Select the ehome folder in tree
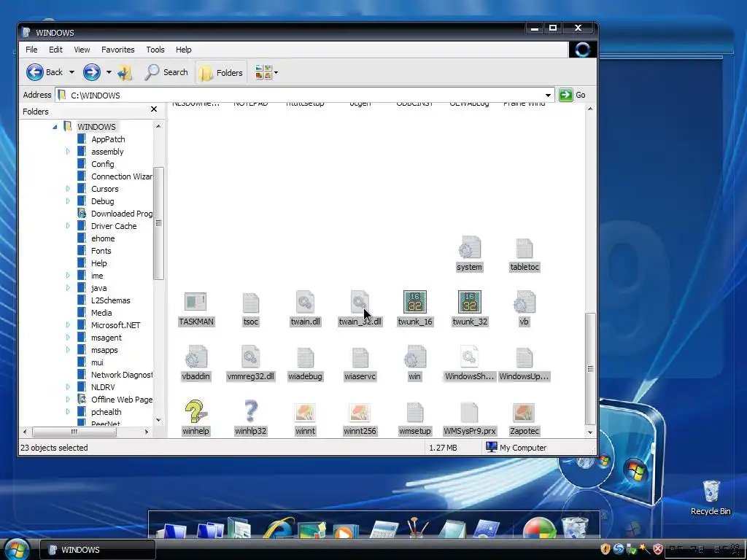The height and width of the screenshot is (560, 747). (x=103, y=238)
